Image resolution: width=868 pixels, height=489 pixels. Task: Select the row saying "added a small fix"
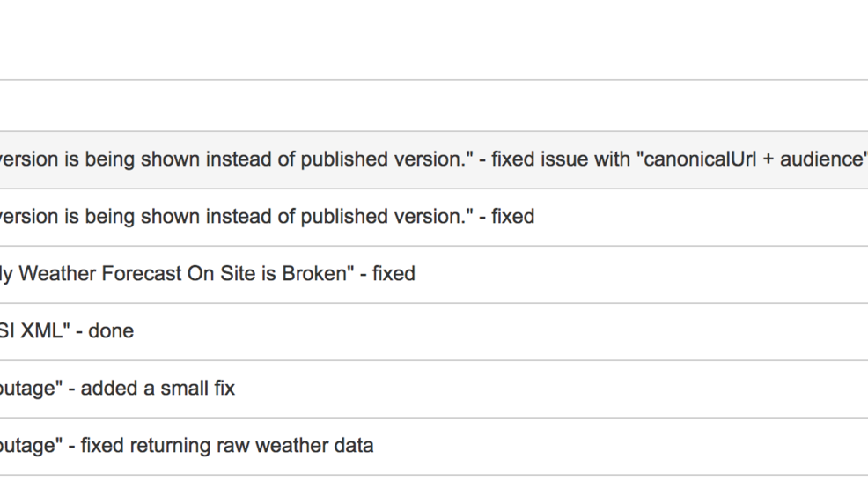(434, 389)
